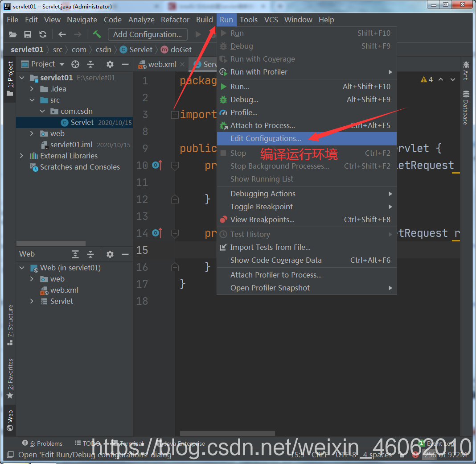Go to previous highlighted error arrow
Viewport: 476px width, 464px height.
point(441,79)
